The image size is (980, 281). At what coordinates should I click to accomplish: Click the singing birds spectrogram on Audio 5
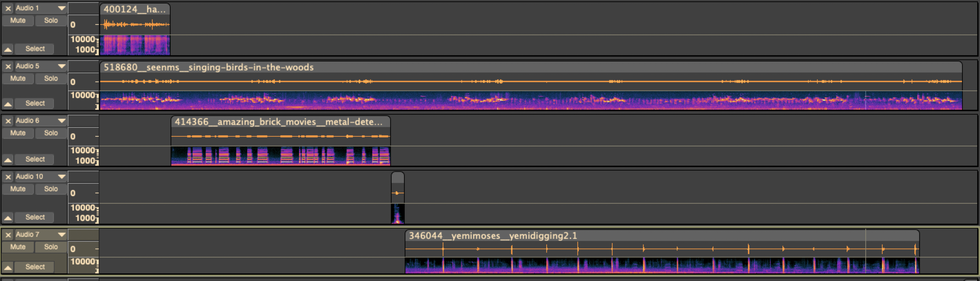pyautogui.click(x=531, y=100)
